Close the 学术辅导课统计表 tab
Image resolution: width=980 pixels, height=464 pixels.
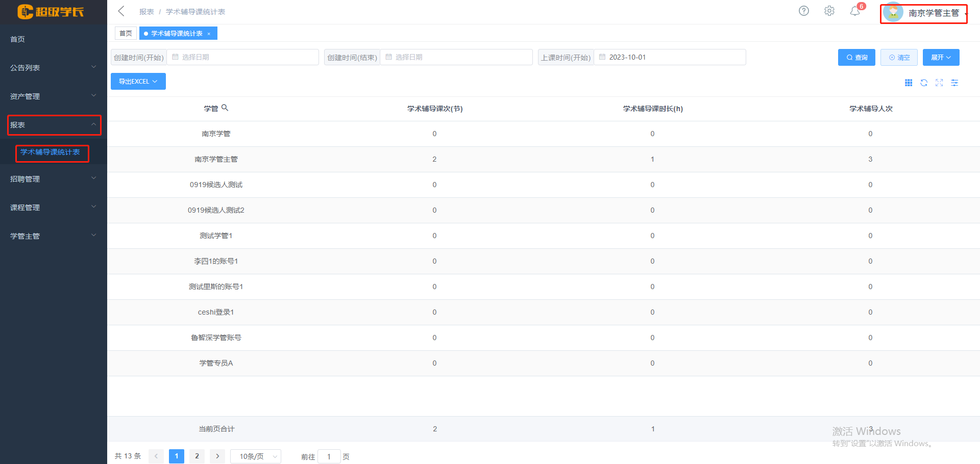pyautogui.click(x=209, y=34)
